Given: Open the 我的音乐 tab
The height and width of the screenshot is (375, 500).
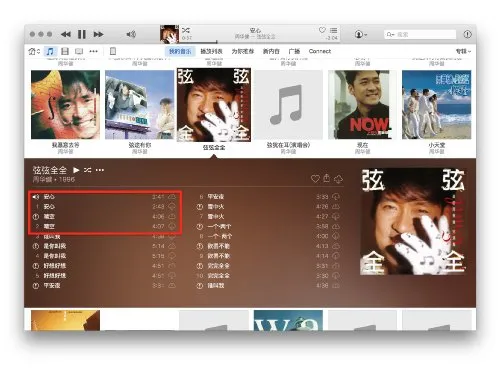Looking at the screenshot, I should (x=180, y=51).
